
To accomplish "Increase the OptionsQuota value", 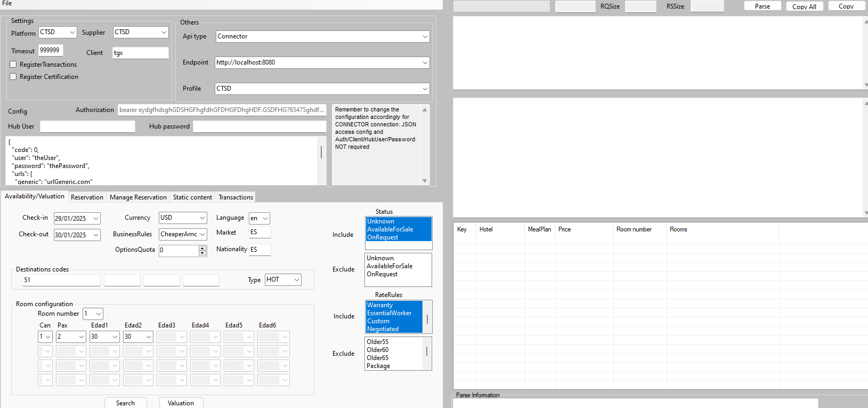I will coord(202,248).
